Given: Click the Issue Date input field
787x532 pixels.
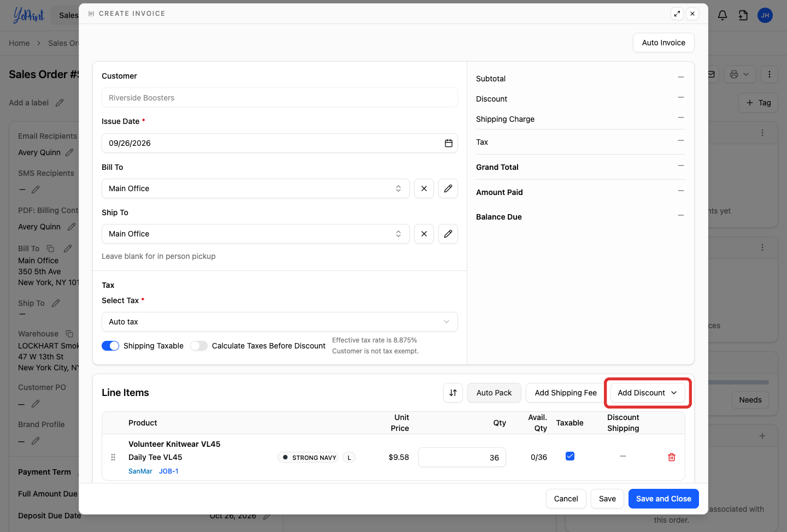Looking at the screenshot, I should point(279,143).
